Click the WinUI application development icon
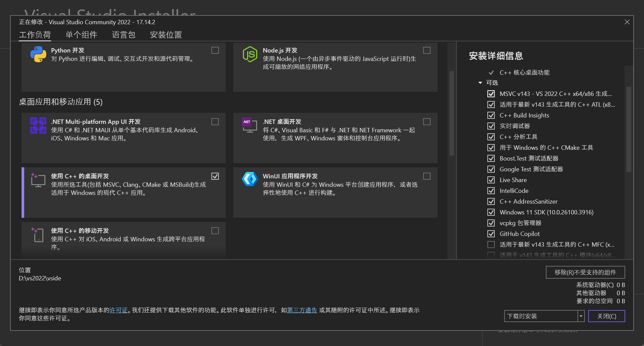Image resolution: width=644 pixels, height=346 pixels. (250, 179)
